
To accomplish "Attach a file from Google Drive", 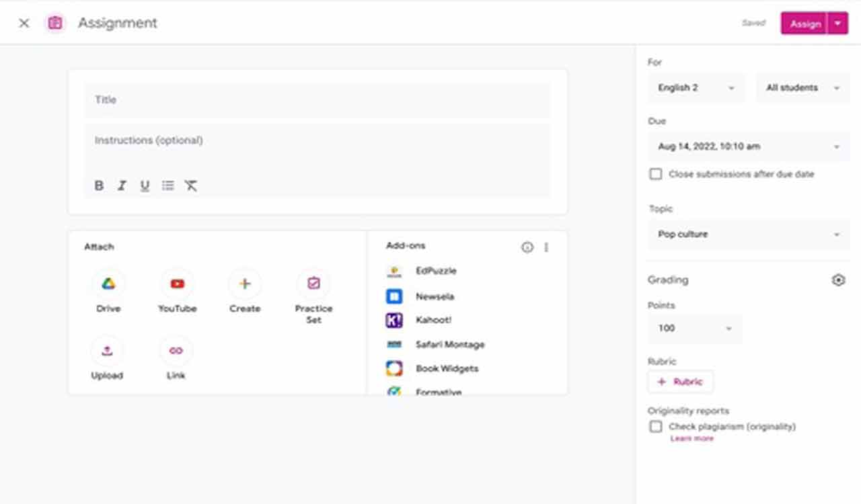I will (108, 290).
